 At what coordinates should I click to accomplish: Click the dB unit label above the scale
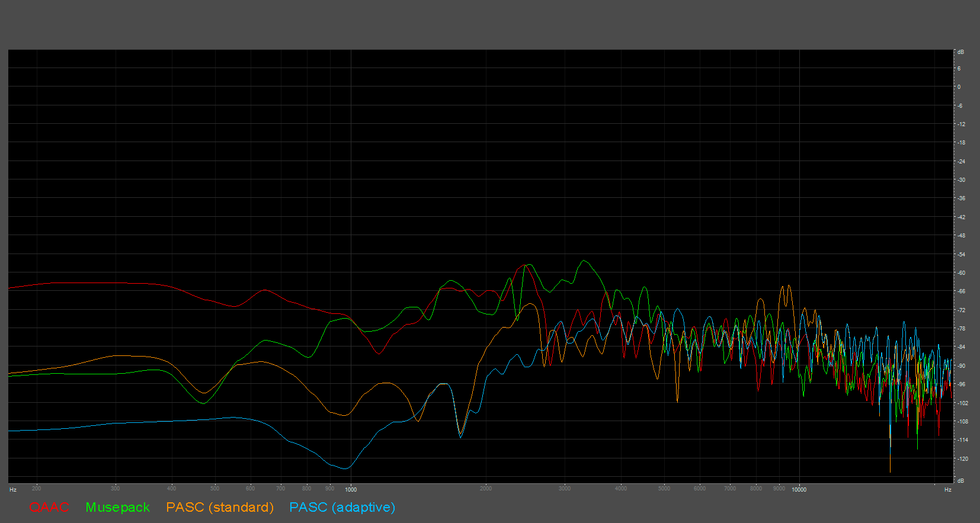coord(960,52)
